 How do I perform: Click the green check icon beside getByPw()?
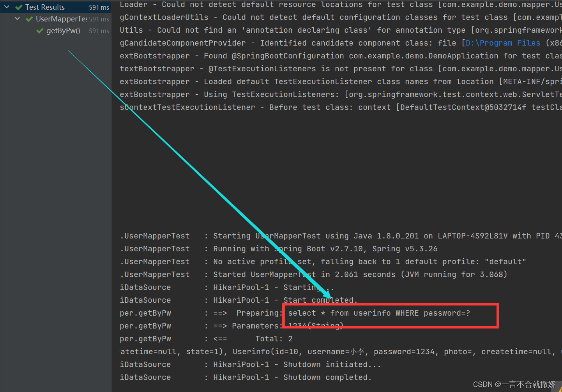point(39,31)
